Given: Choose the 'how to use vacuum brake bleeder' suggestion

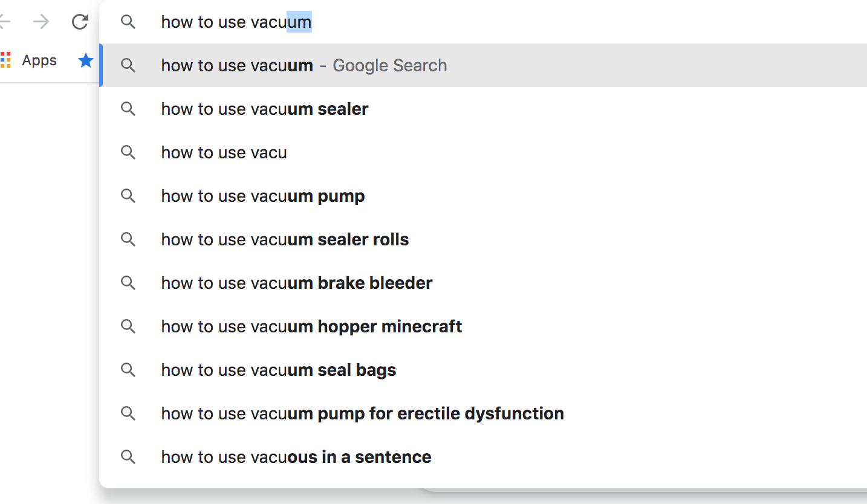Looking at the screenshot, I should pos(296,283).
